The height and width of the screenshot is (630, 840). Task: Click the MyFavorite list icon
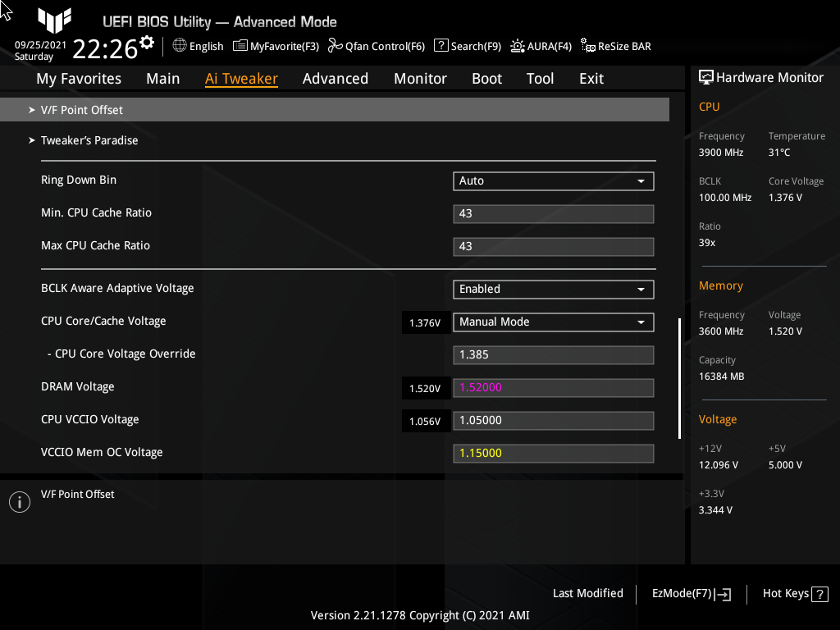pyautogui.click(x=240, y=46)
